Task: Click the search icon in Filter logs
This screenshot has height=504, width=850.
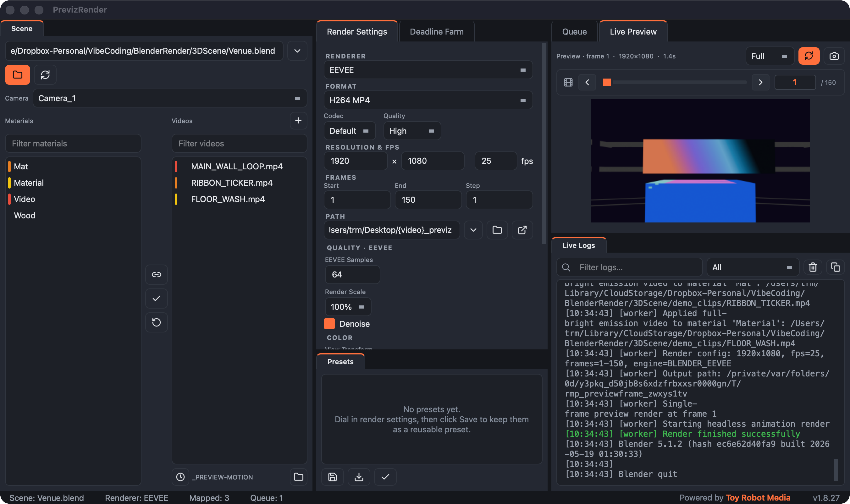Action: coord(566,267)
